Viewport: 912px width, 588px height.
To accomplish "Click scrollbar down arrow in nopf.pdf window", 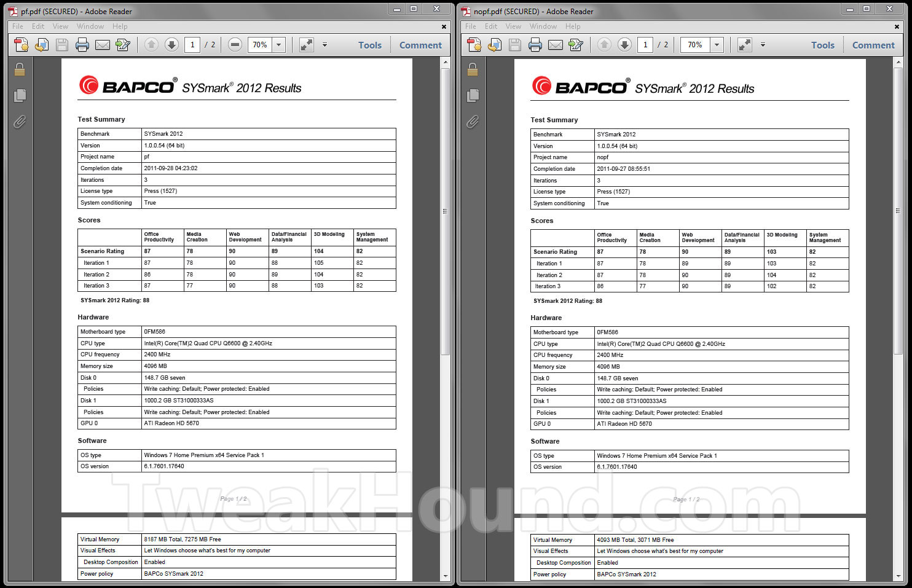I will 898,576.
